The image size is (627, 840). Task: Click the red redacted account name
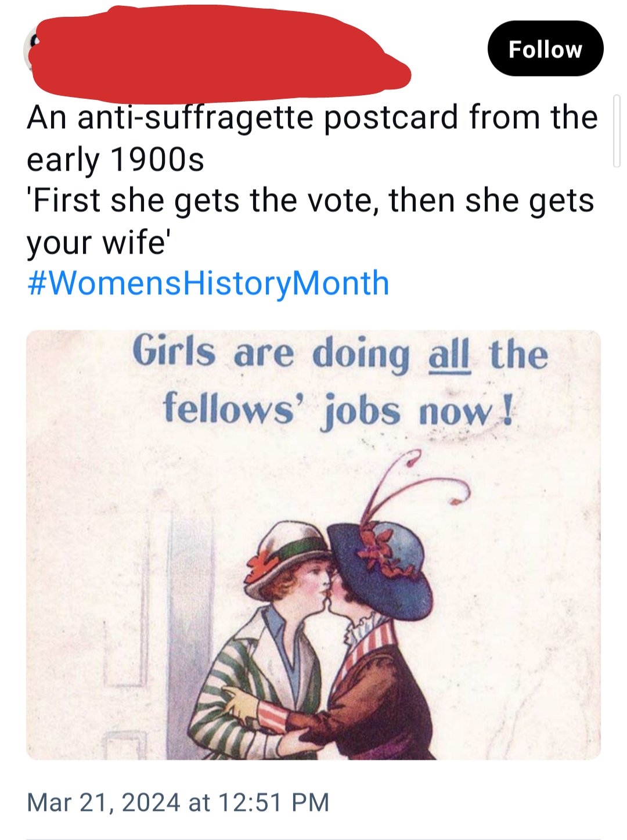click(221, 53)
